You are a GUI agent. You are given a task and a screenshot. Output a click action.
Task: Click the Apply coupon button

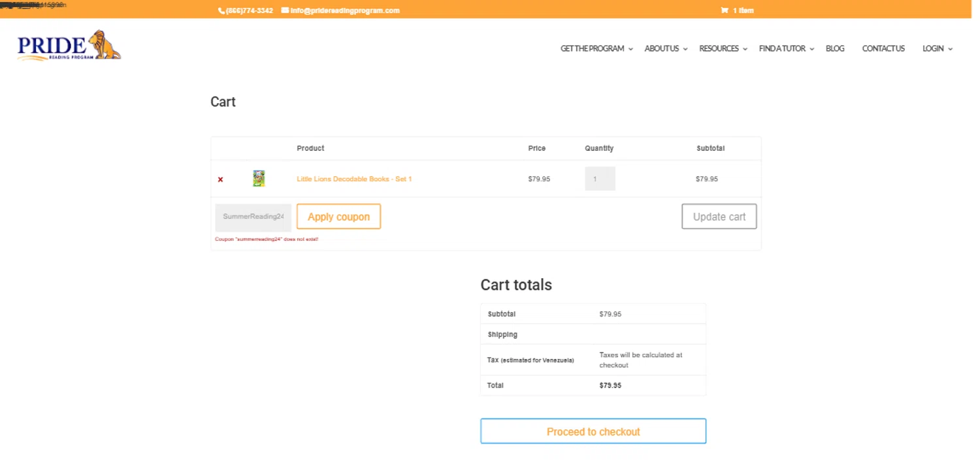pyautogui.click(x=338, y=217)
